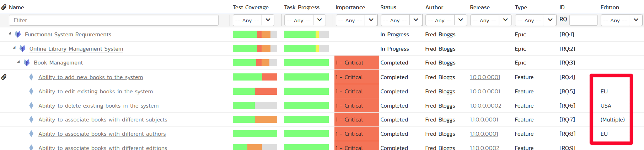Viewport: 644px width, 150px height.
Task: Click test coverage bar for RQ:7 row
Action: coord(255,120)
